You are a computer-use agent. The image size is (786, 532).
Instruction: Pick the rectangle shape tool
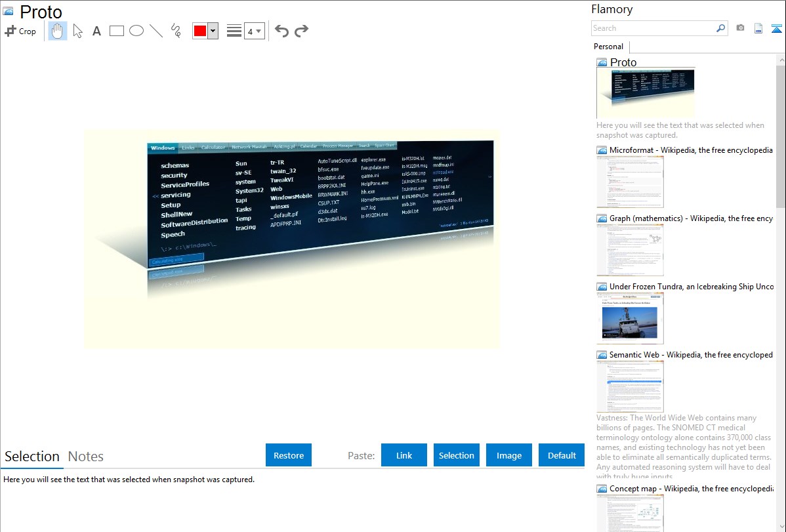click(x=116, y=31)
